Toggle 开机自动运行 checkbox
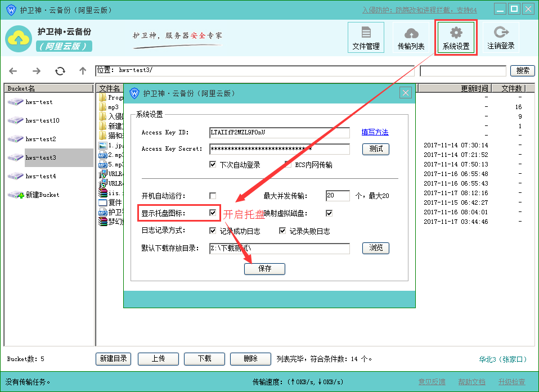Viewport: 539px width, 392px height. [x=213, y=196]
